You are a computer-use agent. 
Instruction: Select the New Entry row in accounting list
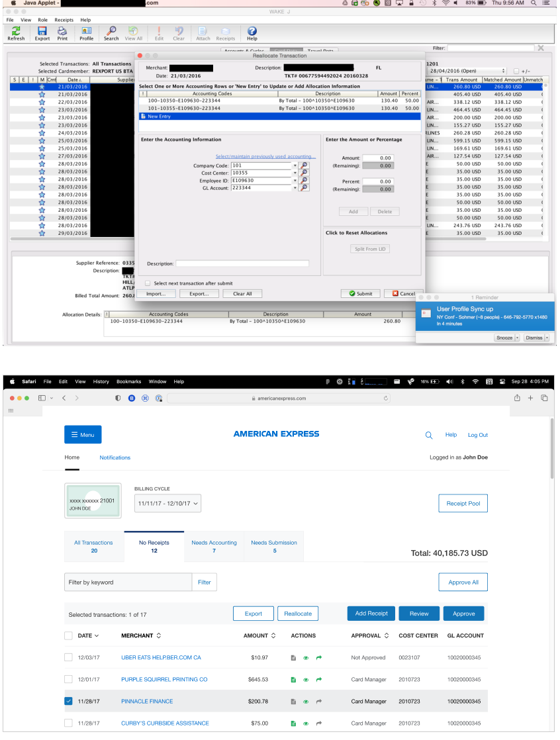(x=279, y=116)
